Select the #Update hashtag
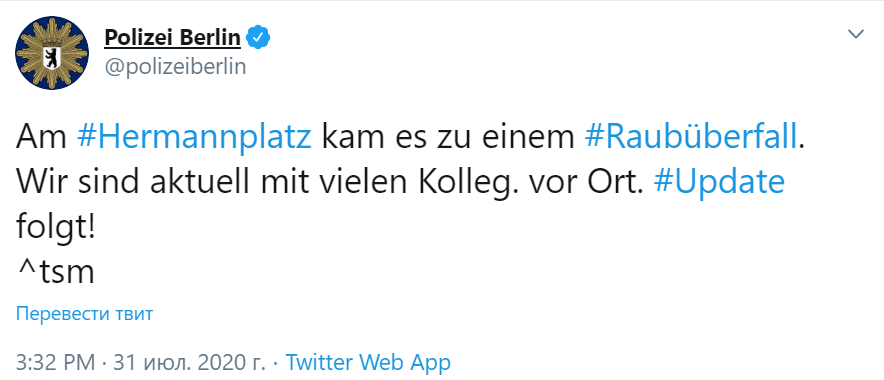884x380 pixels. pos(719,183)
